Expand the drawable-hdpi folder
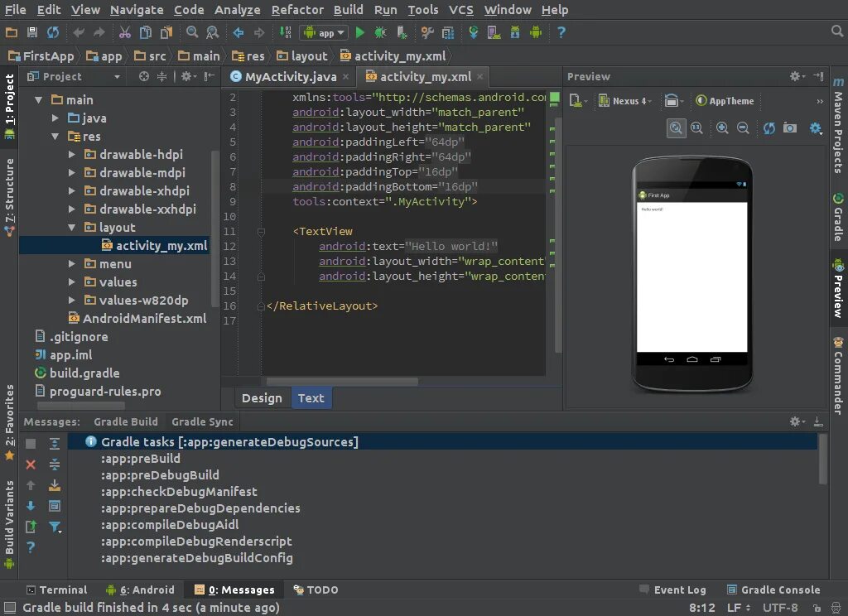This screenshot has width=848, height=616. tap(71, 155)
